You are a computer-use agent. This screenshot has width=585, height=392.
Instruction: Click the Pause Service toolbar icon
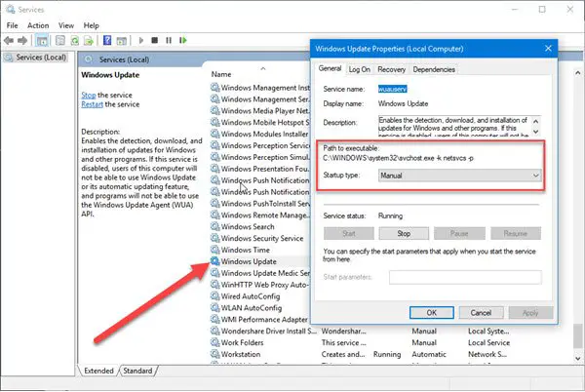tap(169, 40)
